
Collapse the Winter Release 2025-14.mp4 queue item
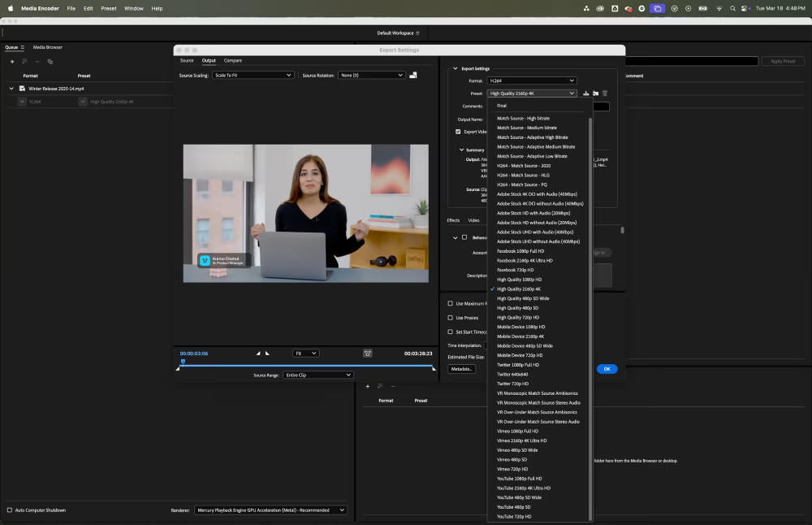pos(11,89)
